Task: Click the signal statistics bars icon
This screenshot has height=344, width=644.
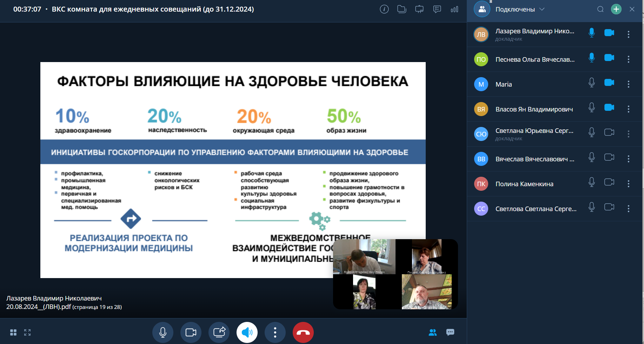Action: [454, 9]
